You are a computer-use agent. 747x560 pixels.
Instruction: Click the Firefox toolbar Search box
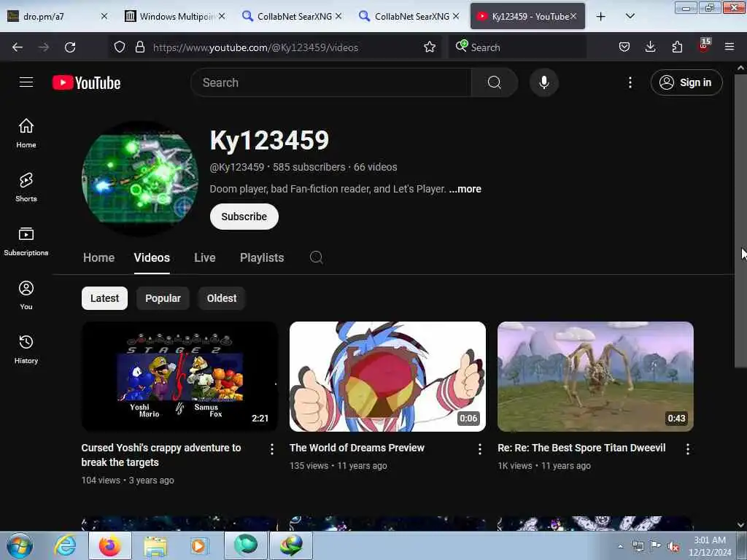click(517, 47)
